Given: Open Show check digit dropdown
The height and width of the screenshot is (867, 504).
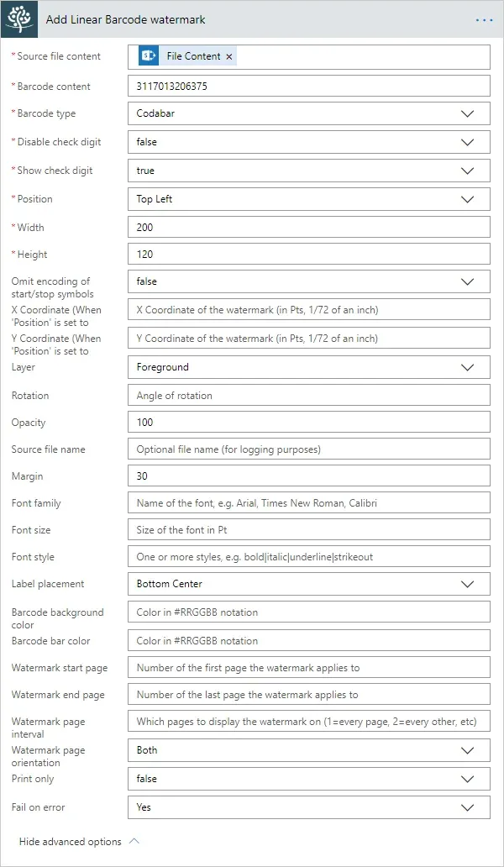Looking at the screenshot, I should (x=309, y=171).
